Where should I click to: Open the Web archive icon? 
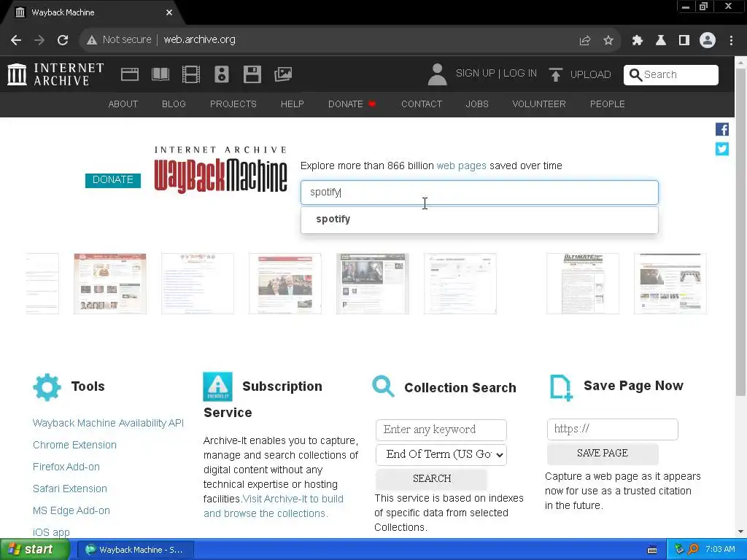[130, 74]
